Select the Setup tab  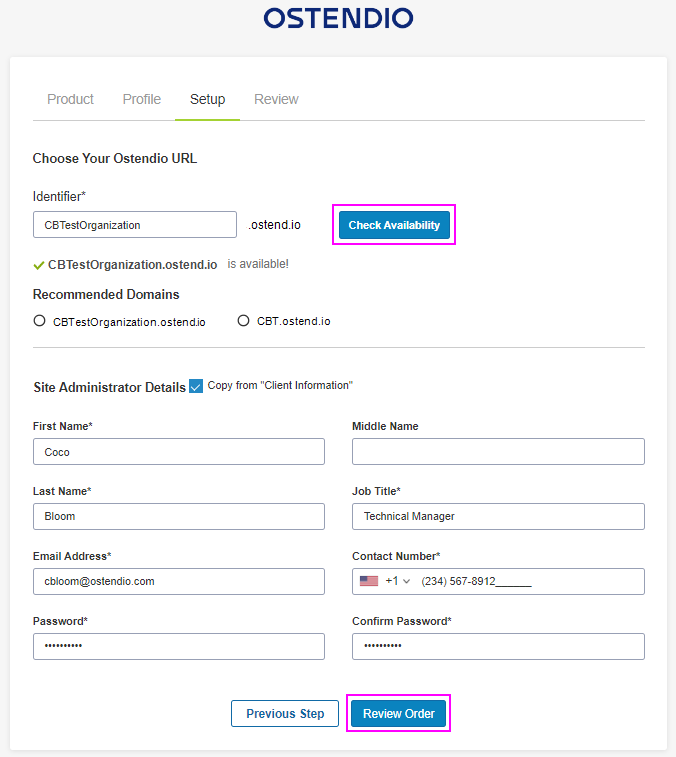[x=207, y=99]
